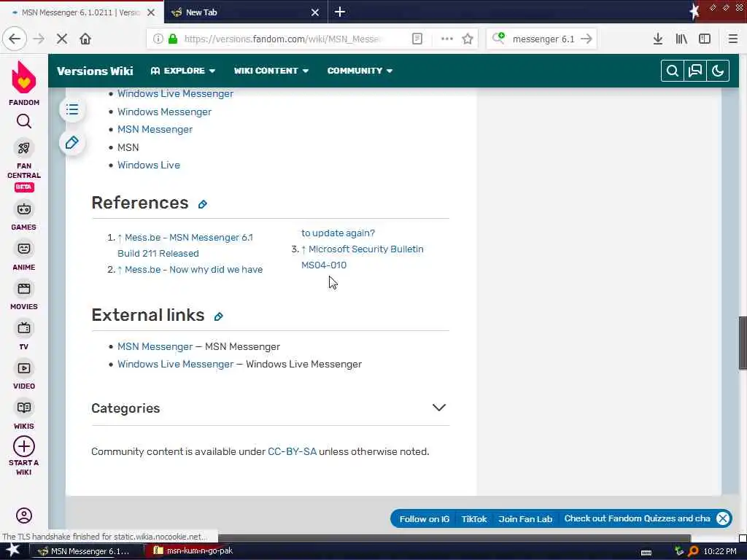Open table of contents list button

coord(72,110)
